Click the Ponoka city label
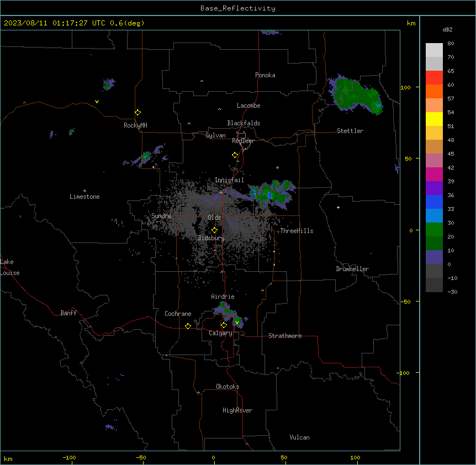Image resolution: width=476 pixels, height=465 pixels. coord(265,75)
